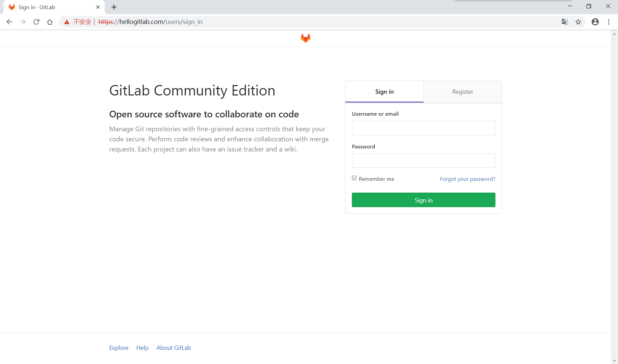Viewport: 618px width, 364px height.
Task: Restore down the Chrome window
Action: pyautogui.click(x=589, y=6)
